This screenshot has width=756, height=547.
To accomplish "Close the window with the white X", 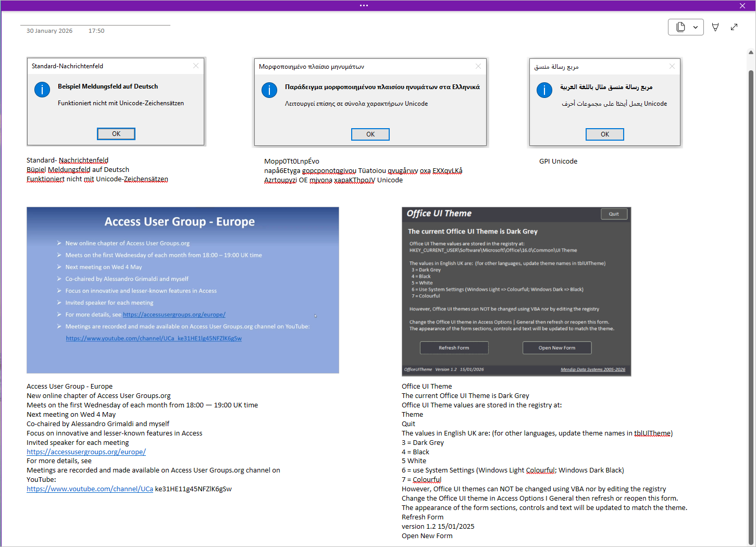I will 742,6.
